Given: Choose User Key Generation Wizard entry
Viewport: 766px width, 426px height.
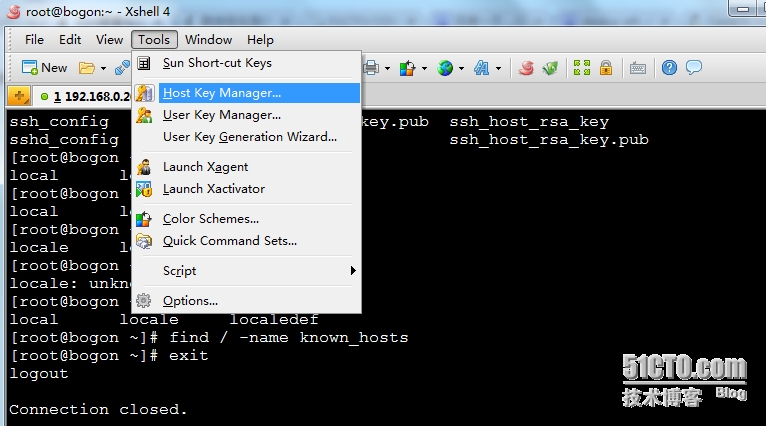Looking at the screenshot, I should 247,137.
